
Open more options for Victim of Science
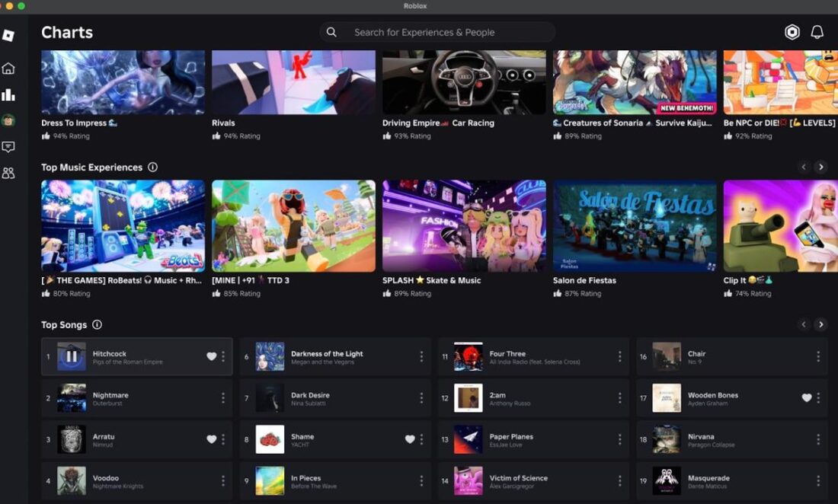(x=620, y=481)
